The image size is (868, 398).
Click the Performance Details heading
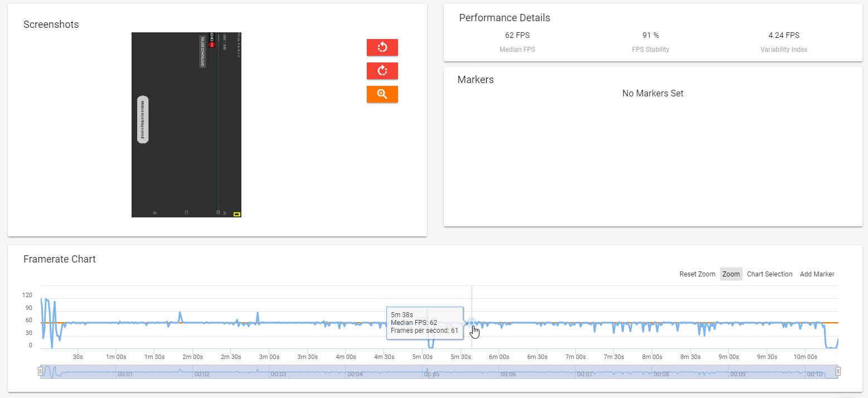pyautogui.click(x=505, y=18)
